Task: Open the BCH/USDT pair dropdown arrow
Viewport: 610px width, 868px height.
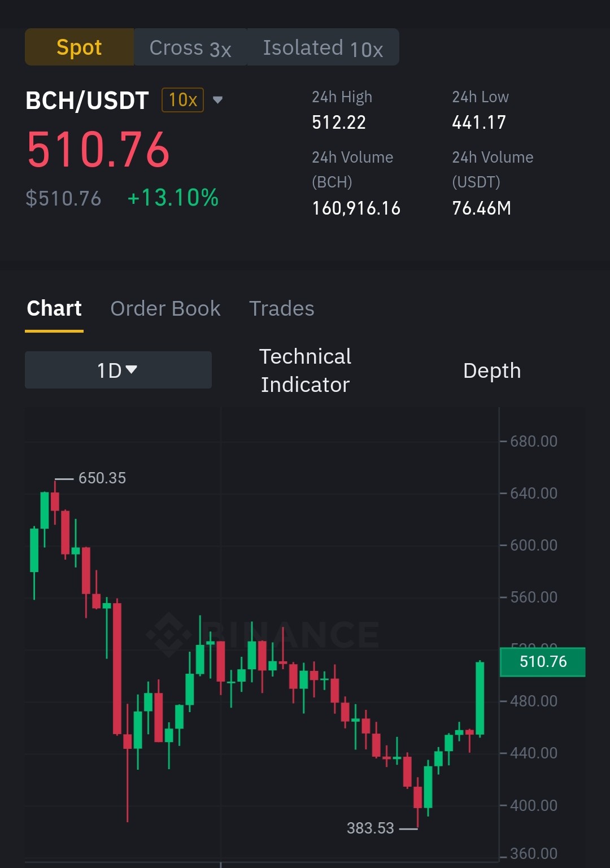Action: (217, 101)
